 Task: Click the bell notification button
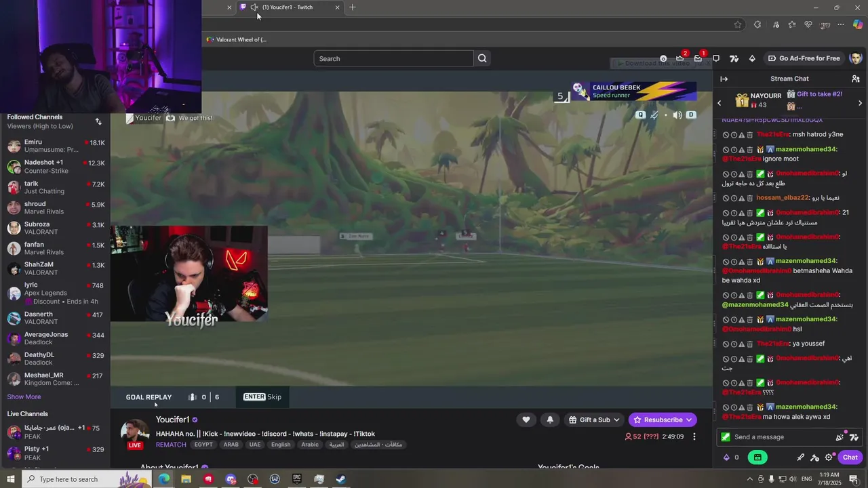[x=550, y=420]
